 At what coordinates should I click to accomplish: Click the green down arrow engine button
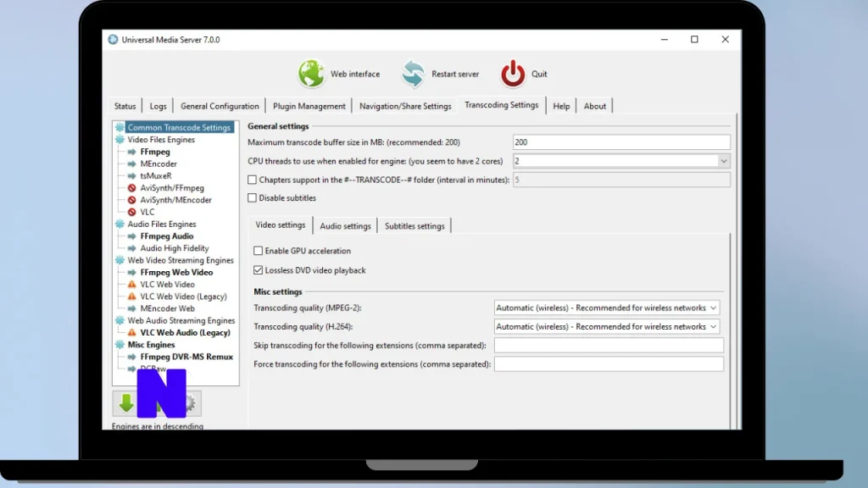pyautogui.click(x=126, y=402)
